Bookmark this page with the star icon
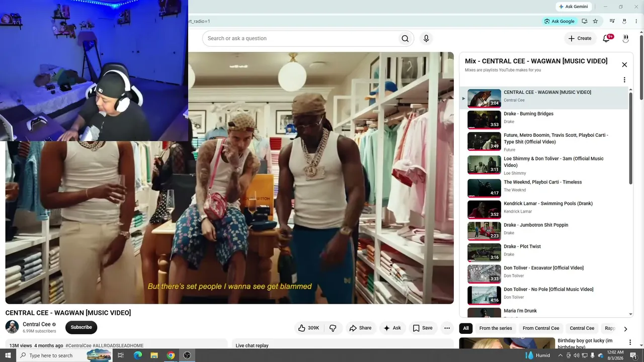The height and width of the screenshot is (362, 644). [x=595, y=21]
